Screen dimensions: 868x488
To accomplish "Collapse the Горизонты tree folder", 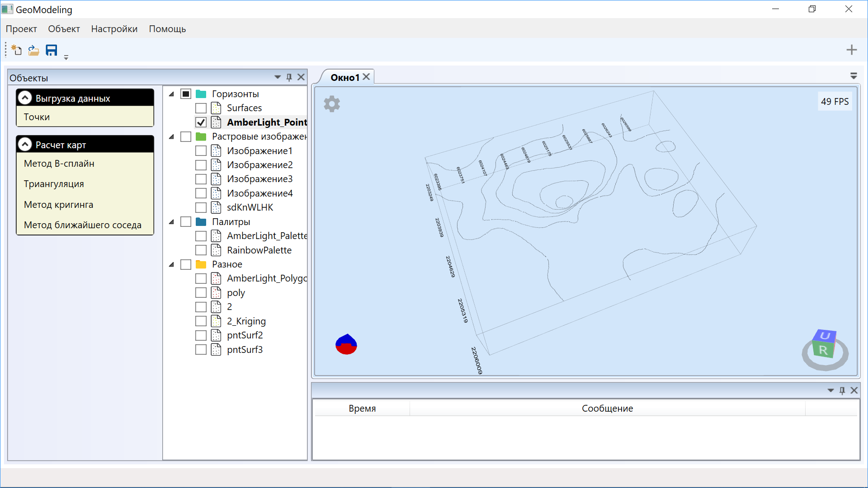I will pos(172,94).
